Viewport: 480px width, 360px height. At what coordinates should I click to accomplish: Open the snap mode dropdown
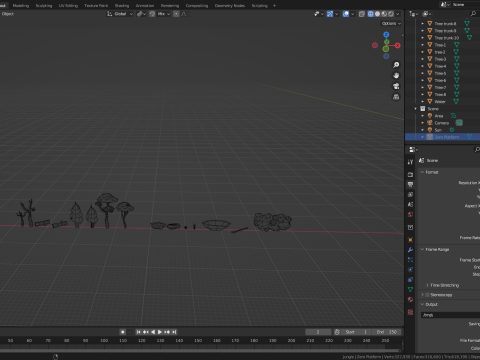pyautogui.click(x=164, y=14)
